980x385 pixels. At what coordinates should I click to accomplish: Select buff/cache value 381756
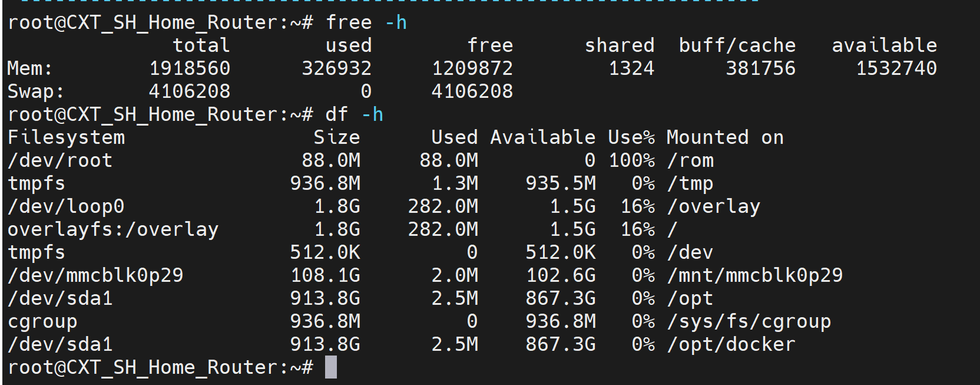(761, 68)
